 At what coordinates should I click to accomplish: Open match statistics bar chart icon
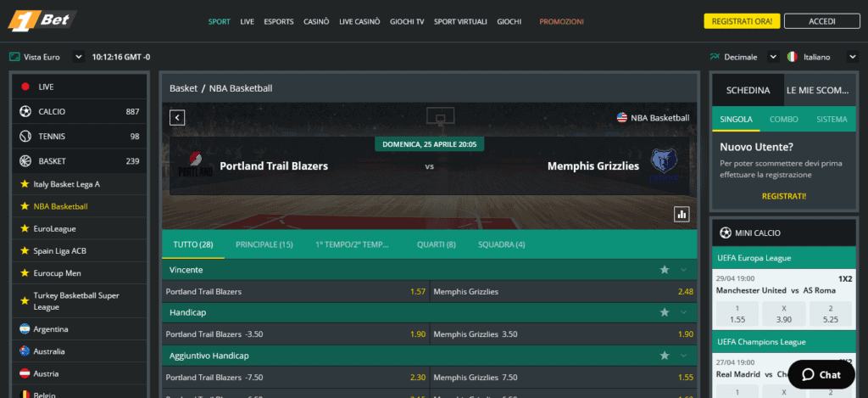coord(682,214)
